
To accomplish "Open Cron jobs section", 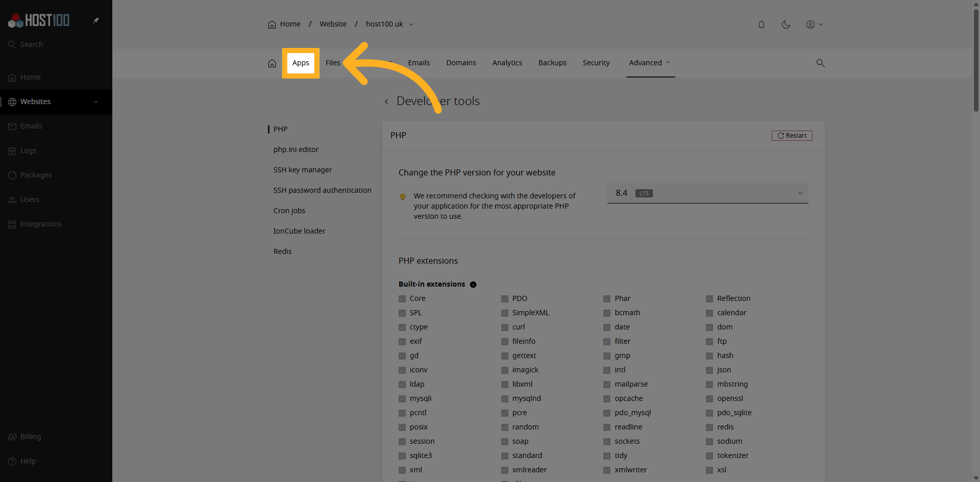I will (x=289, y=211).
